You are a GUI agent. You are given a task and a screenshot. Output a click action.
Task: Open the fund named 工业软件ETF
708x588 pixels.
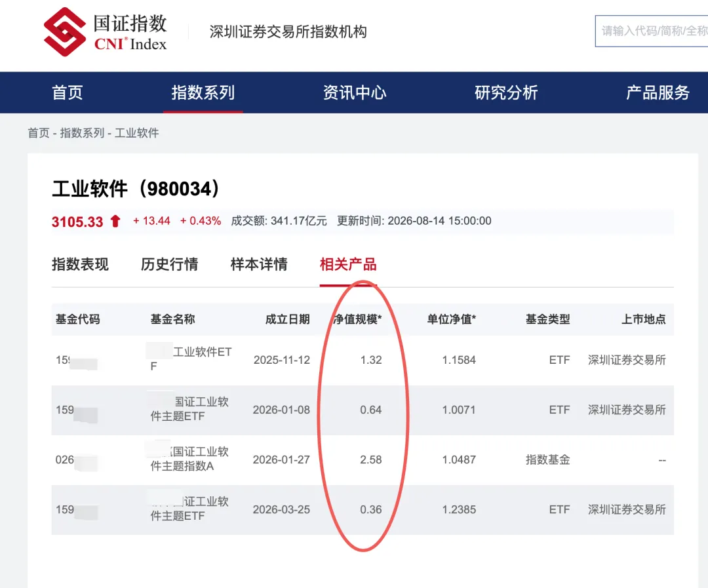191,359
